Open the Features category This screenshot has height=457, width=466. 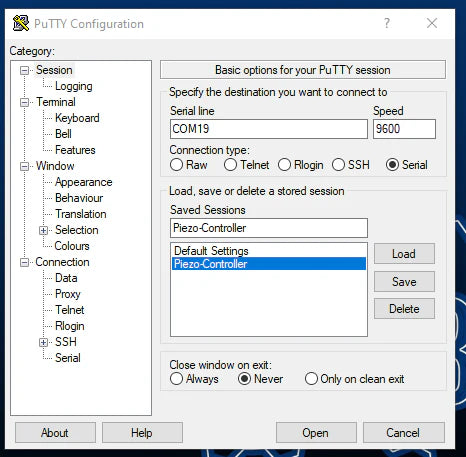coord(75,150)
